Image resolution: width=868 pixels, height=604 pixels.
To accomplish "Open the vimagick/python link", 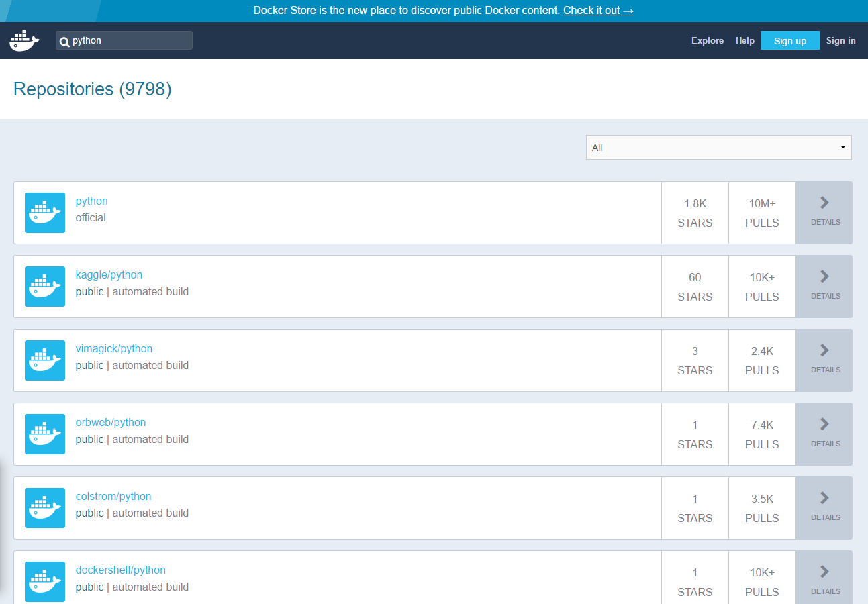I will (x=114, y=349).
